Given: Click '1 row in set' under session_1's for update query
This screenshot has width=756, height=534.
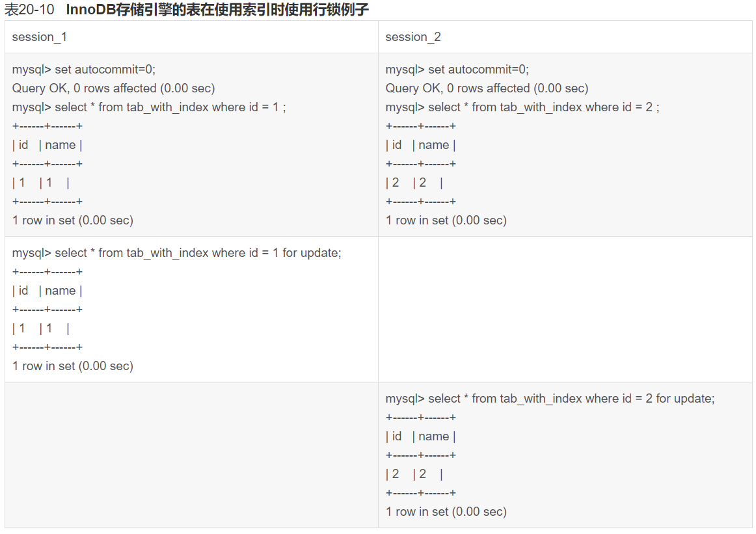Looking at the screenshot, I should pos(73,366).
